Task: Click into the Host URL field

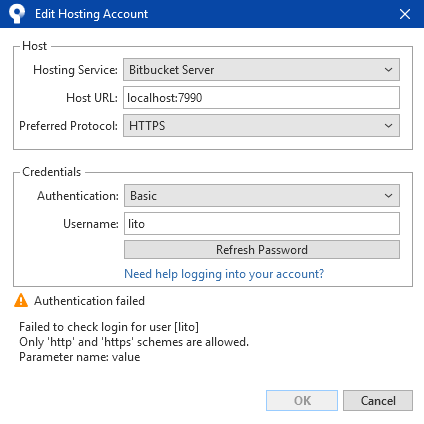Action: (261, 98)
